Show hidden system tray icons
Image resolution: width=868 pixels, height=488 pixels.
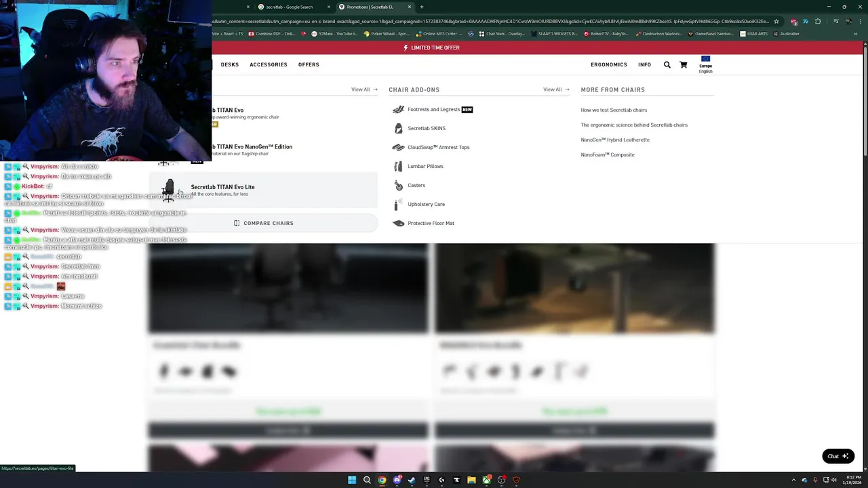793,480
